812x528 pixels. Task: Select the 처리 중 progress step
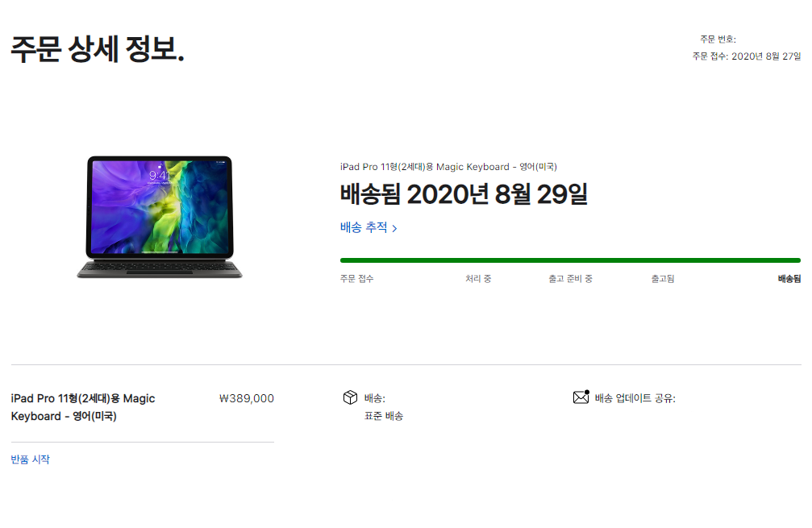click(478, 278)
